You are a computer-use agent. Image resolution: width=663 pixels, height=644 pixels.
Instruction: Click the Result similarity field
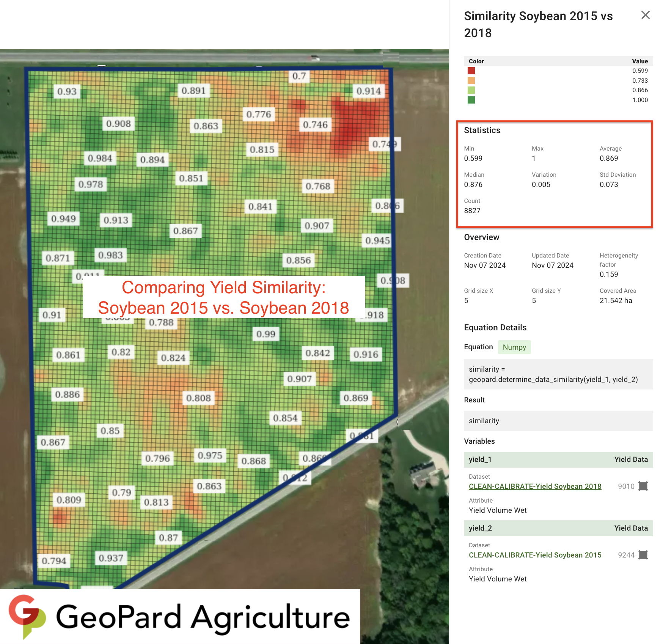(558, 421)
